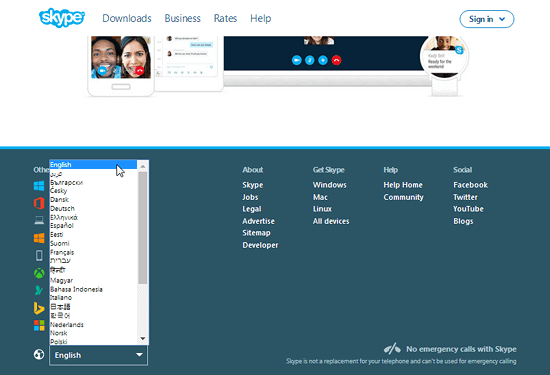550x375 pixels.
Task: Open the mobile phone icon in footer
Action: [x=39, y=255]
